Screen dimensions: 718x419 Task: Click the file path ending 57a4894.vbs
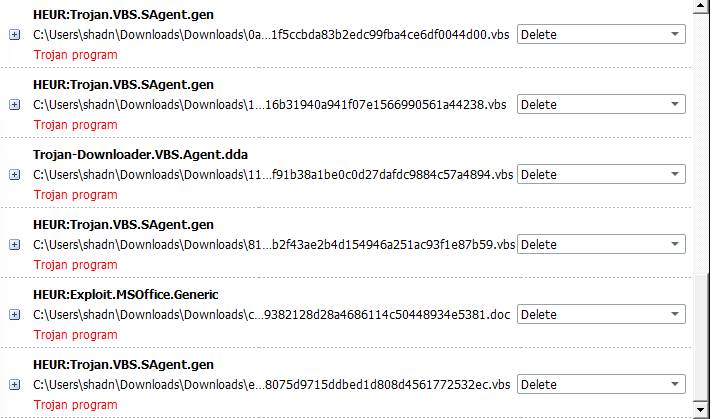[x=274, y=175]
